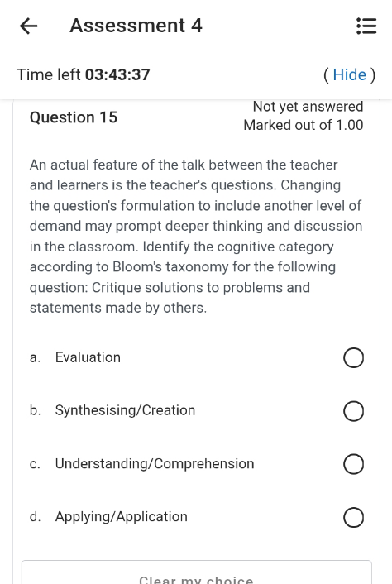Click option letter d. beside Applying/Application
392x584 pixels.
click(36, 517)
